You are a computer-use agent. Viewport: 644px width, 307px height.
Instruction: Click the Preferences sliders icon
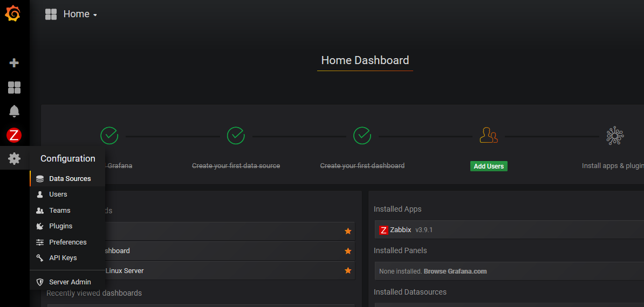tap(40, 242)
